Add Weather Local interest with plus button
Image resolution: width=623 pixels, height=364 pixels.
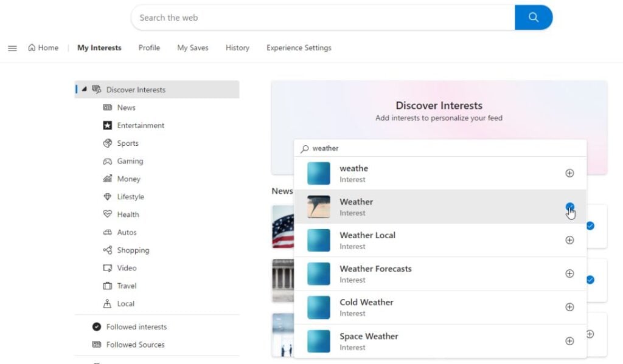[569, 240]
